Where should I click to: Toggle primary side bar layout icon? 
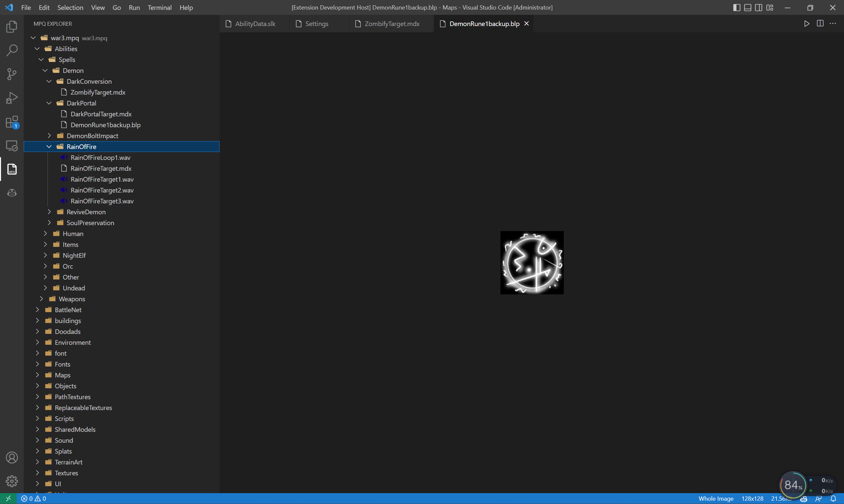(737, 8)
